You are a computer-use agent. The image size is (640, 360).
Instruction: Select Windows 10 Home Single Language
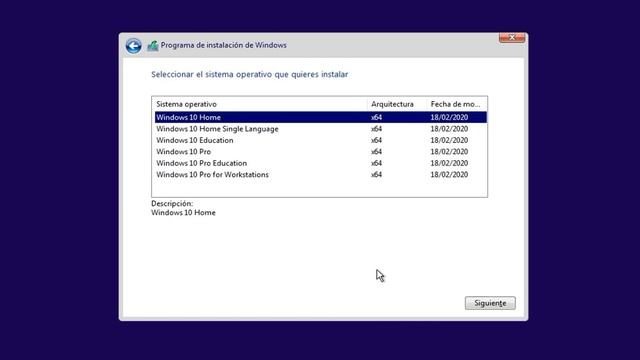point(321,129)
